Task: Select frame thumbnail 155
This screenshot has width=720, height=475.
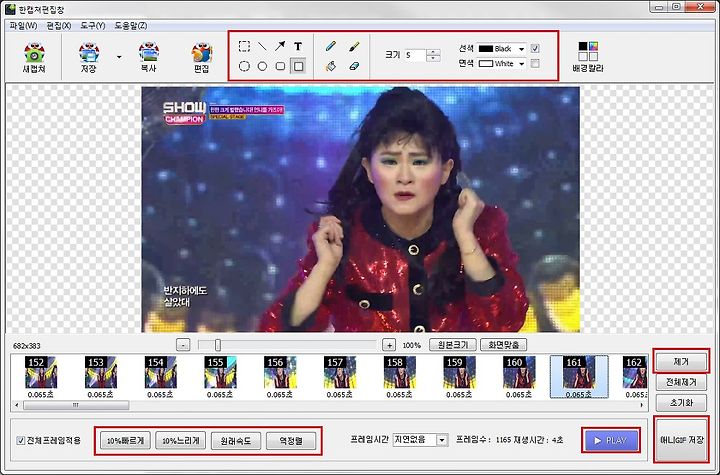Action: click(220, 376)
